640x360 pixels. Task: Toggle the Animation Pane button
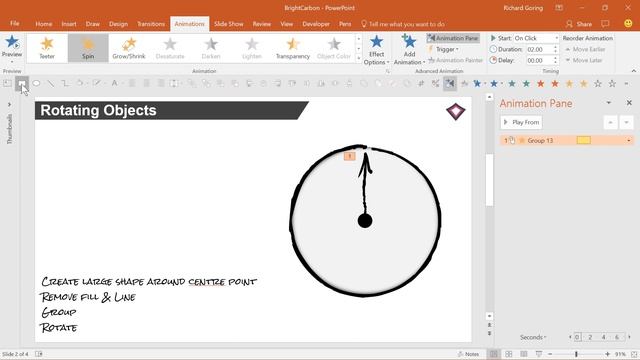tap(453, 38)
